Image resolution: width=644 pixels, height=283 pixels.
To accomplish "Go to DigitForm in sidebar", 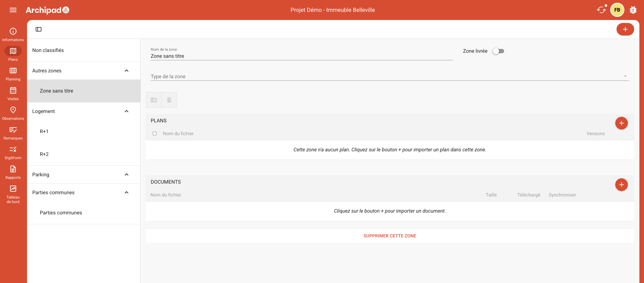I will pos(13,152).
